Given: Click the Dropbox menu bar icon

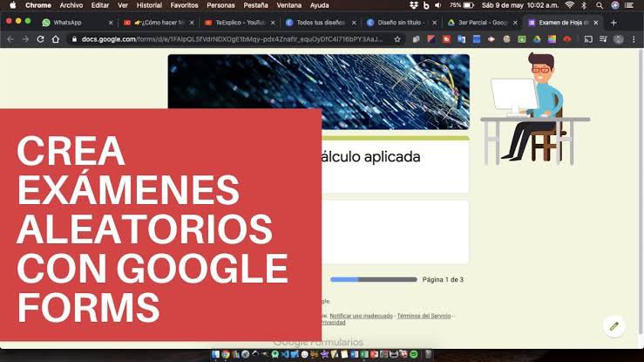Looking at the screenshot, I should pyautogui.click(x=414, y=5).
